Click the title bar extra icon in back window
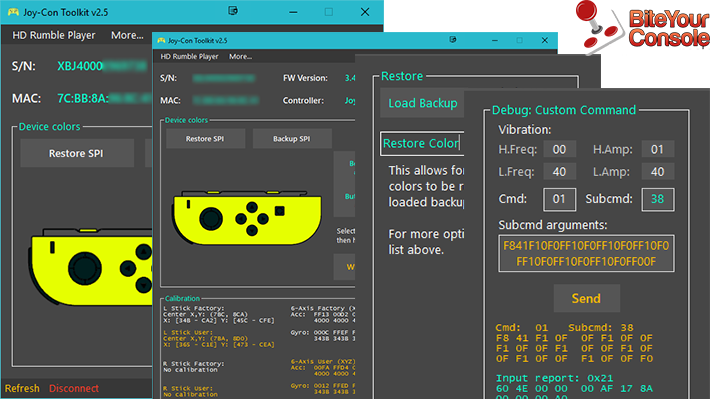This screenshot has height=399, width=710. coord(233,11)
